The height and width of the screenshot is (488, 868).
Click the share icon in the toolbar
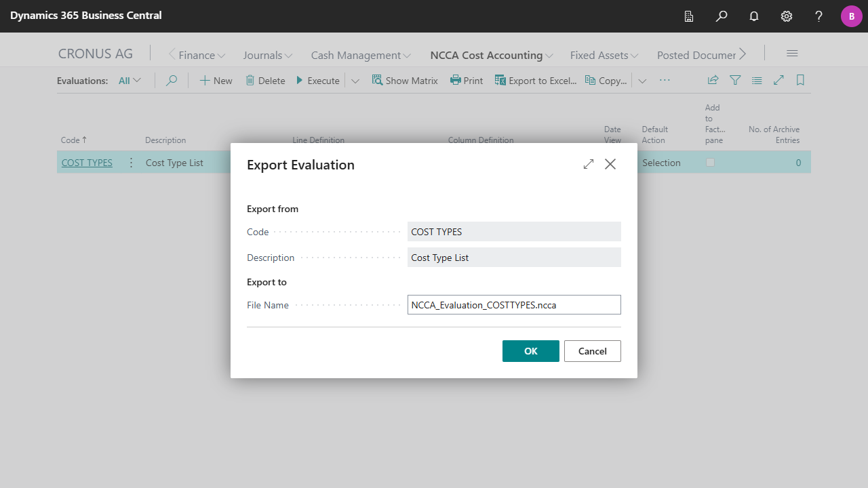pyautogui.click(x=713, y=80)
